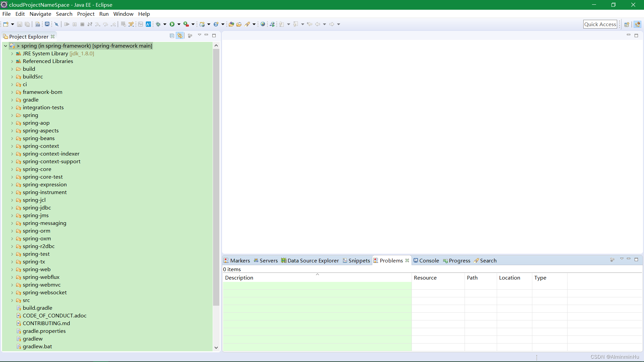Viewport: 644px width, 362px height.
Task: Click the Open Task icon
Action: (x=239, y=24)
